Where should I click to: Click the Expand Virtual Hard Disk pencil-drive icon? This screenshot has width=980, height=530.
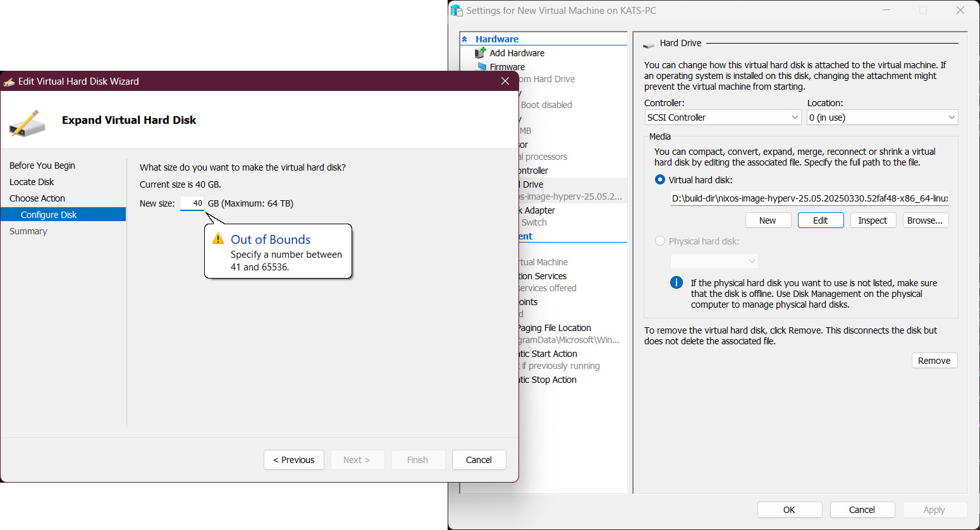pos(27,123)
